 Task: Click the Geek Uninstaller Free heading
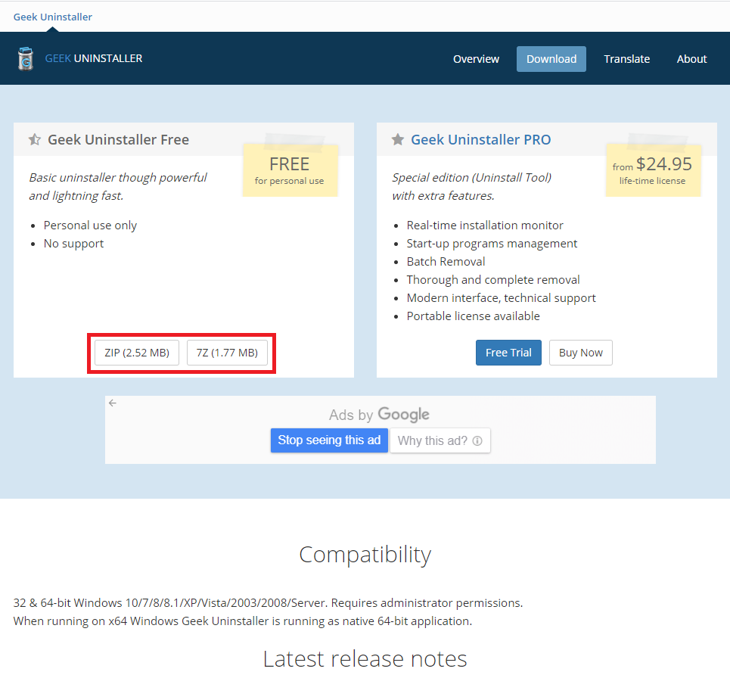coord(118,140)
